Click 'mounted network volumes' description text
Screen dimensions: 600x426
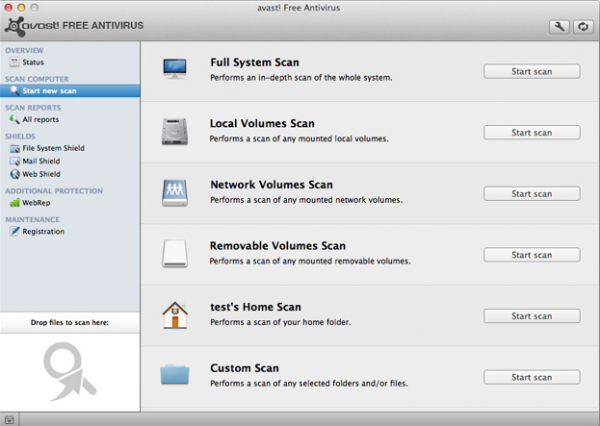306,200
